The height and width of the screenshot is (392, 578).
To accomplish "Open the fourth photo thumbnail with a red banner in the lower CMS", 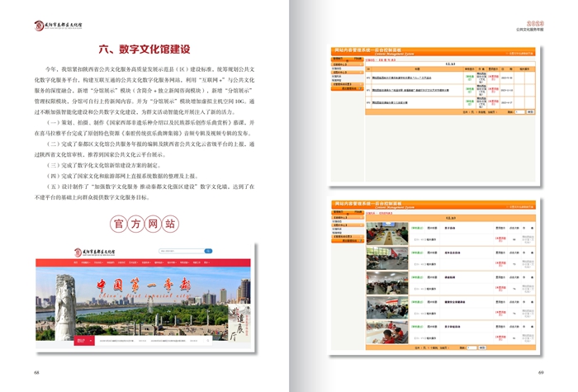I will 387,308.
